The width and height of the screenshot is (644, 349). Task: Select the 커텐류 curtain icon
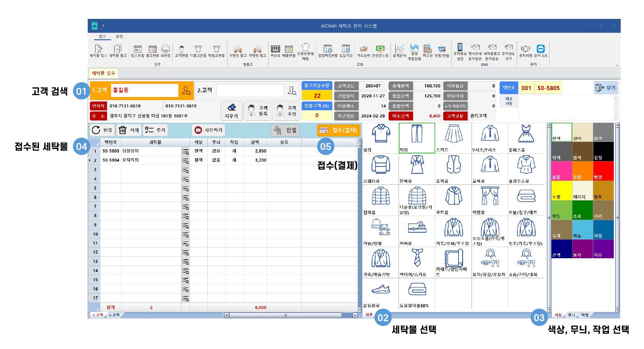[490, 200]
